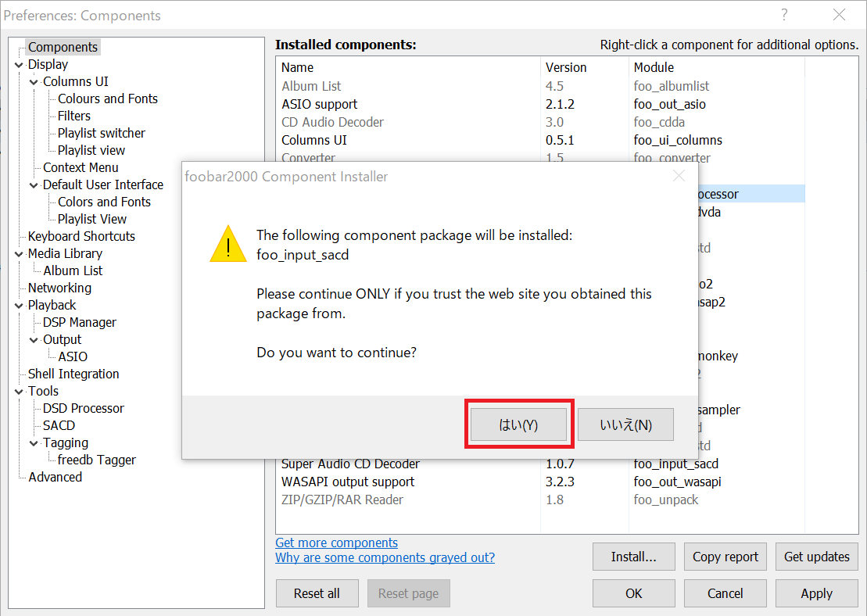Select the ASIO support component row
Screen dimensions: 867x616
tap(540, 104)
